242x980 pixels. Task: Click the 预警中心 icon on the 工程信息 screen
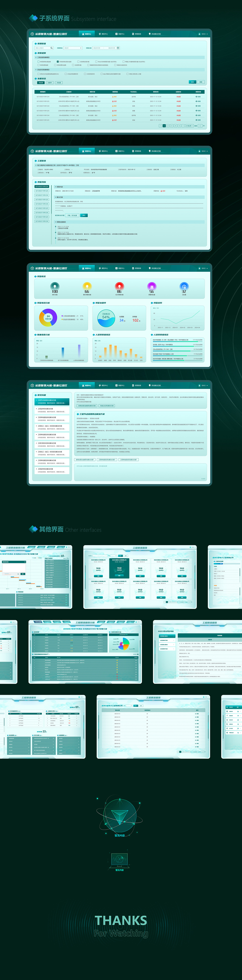(83, 151)
